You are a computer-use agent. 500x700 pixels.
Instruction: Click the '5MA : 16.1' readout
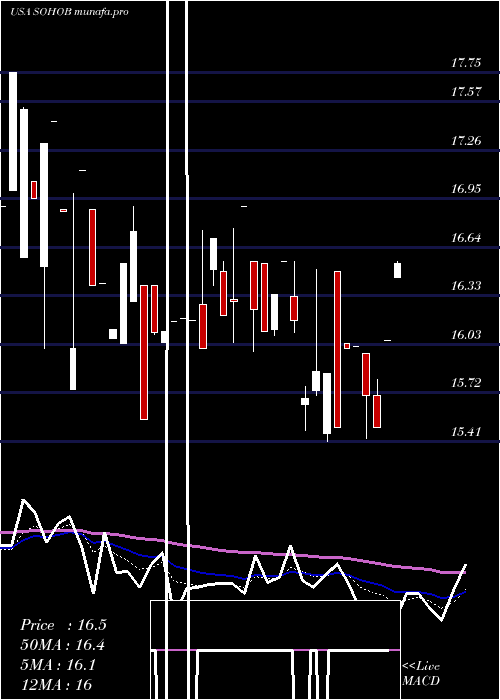pyautogui.click(x=58, y=665)
